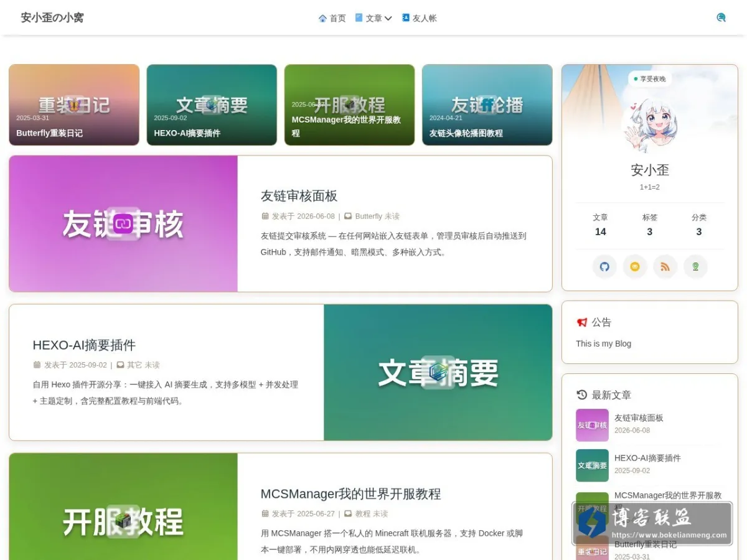Expand the 文章 dropdown in the navbar
The image size is (747, 560).
point(374,18)
